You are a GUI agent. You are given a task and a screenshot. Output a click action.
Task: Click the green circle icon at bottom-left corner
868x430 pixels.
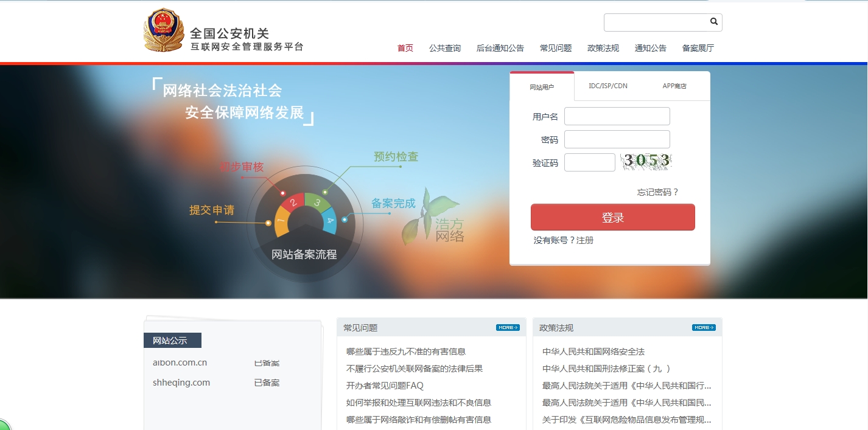(3, 425)
